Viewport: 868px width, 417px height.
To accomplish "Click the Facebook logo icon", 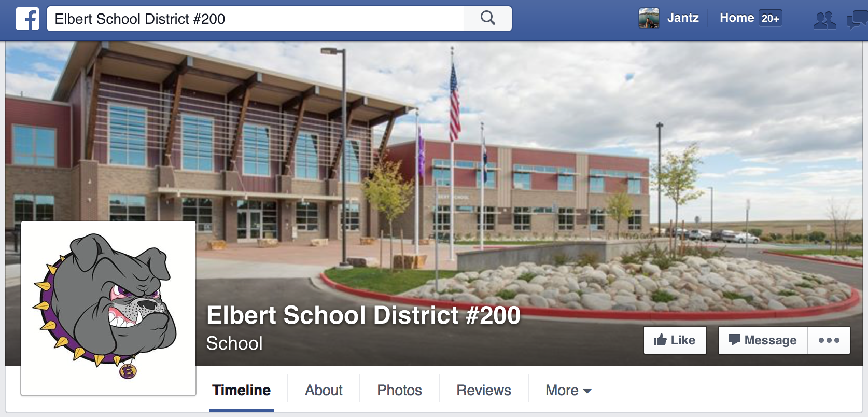I will [x=27, y=19].
